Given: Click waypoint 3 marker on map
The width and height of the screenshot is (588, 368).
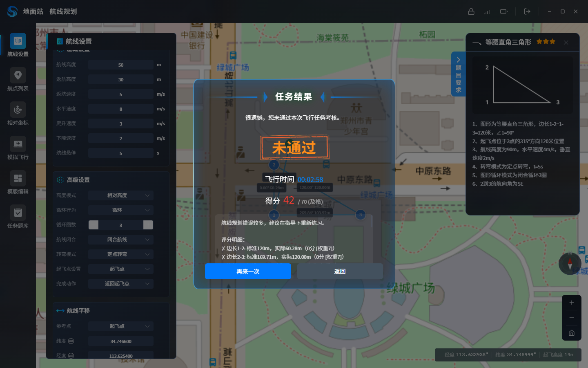Looking at the screenshot, I should click(x=360, y=215).
